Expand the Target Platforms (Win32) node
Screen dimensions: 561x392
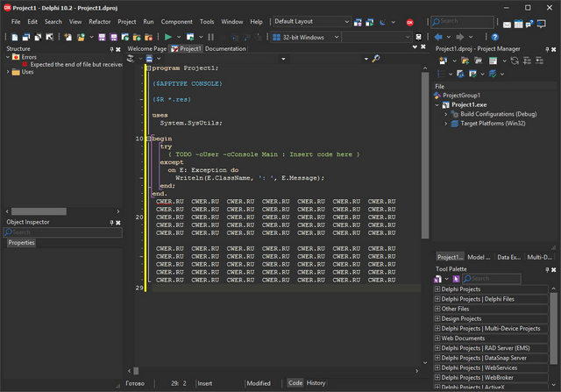point(446,124)
